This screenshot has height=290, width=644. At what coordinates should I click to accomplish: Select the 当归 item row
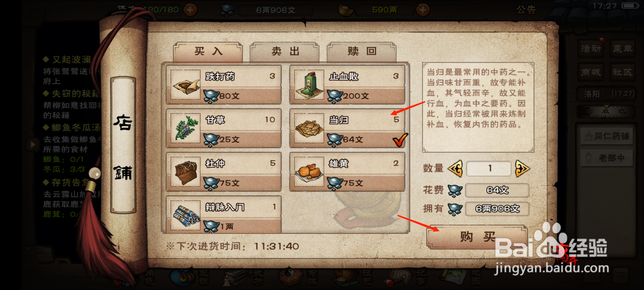(347, 128)
